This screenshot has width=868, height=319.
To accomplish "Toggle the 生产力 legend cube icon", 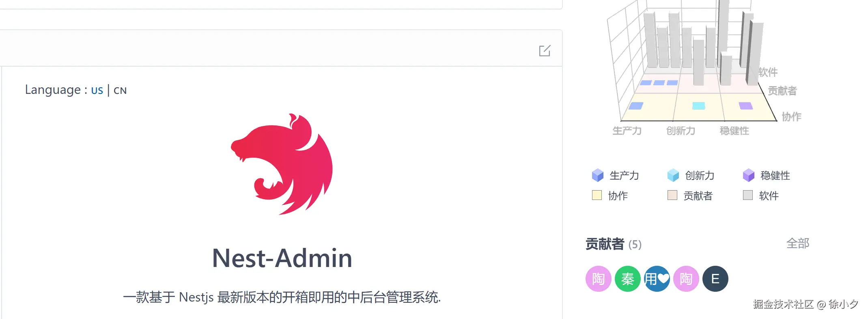I will click(597, 175).
